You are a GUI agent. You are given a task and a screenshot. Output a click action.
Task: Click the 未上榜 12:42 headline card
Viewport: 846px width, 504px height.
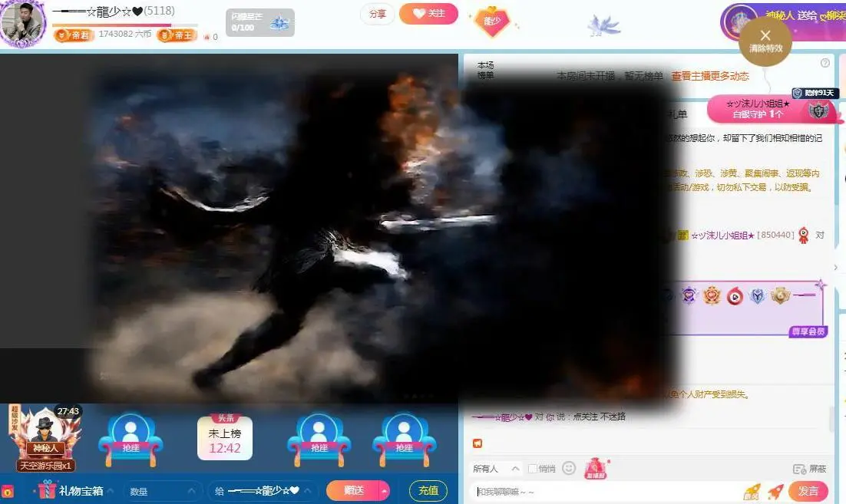pos(225,437)
